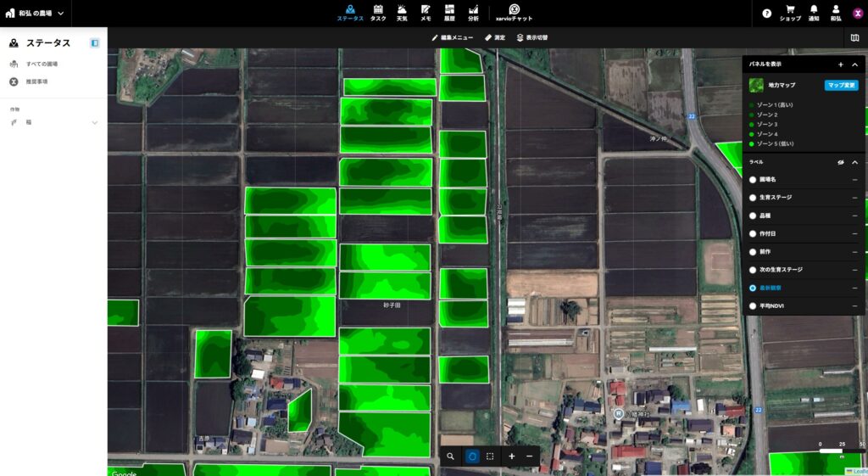This screenshot has width=868, height=476.
Task: Toggle label visibility eye icon in ラベル
Action: tap(842, 162)
